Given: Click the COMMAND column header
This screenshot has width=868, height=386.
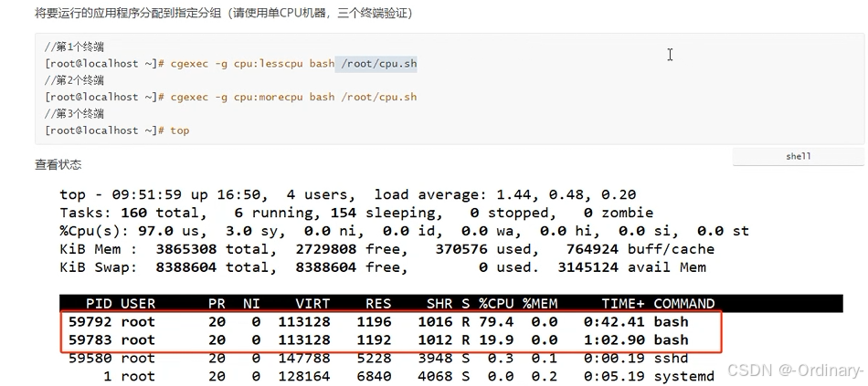Looking at the screenshot, I should [x=684, y=304].
